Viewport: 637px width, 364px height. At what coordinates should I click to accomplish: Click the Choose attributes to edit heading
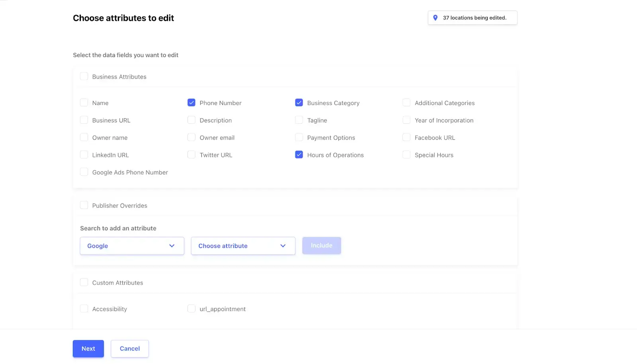[x=123, y=18]
